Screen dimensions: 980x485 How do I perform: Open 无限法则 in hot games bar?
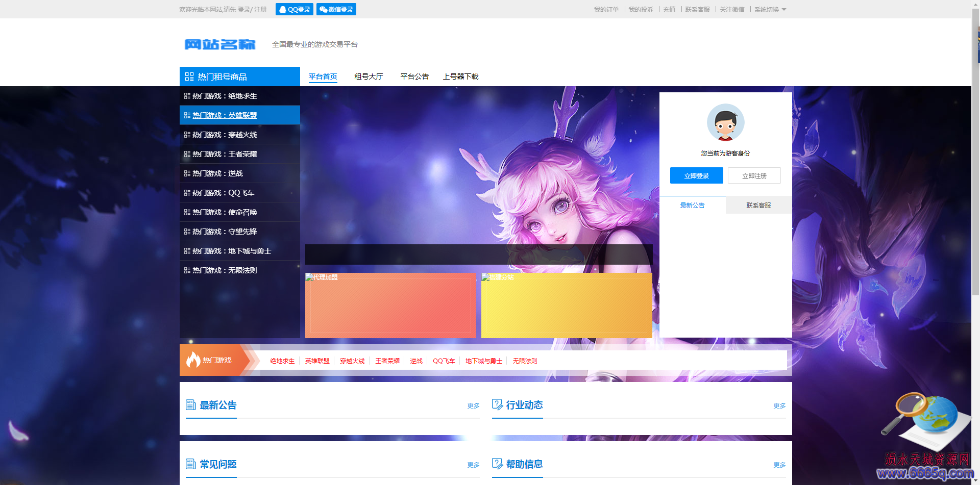(525, 361)
